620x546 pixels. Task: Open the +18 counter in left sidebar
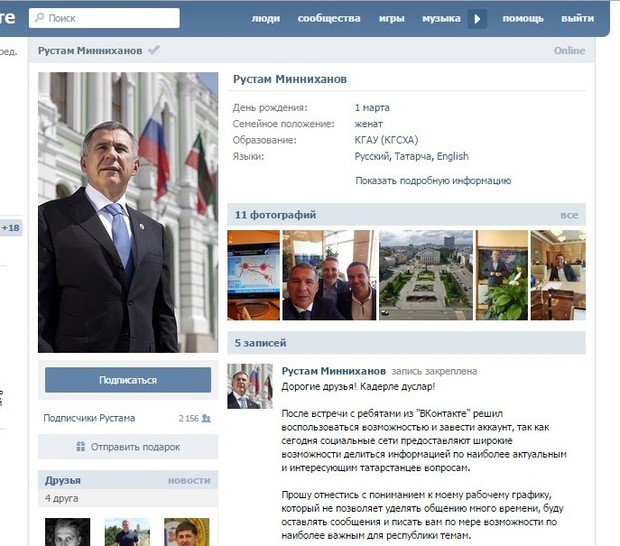(x=11, y=228)
